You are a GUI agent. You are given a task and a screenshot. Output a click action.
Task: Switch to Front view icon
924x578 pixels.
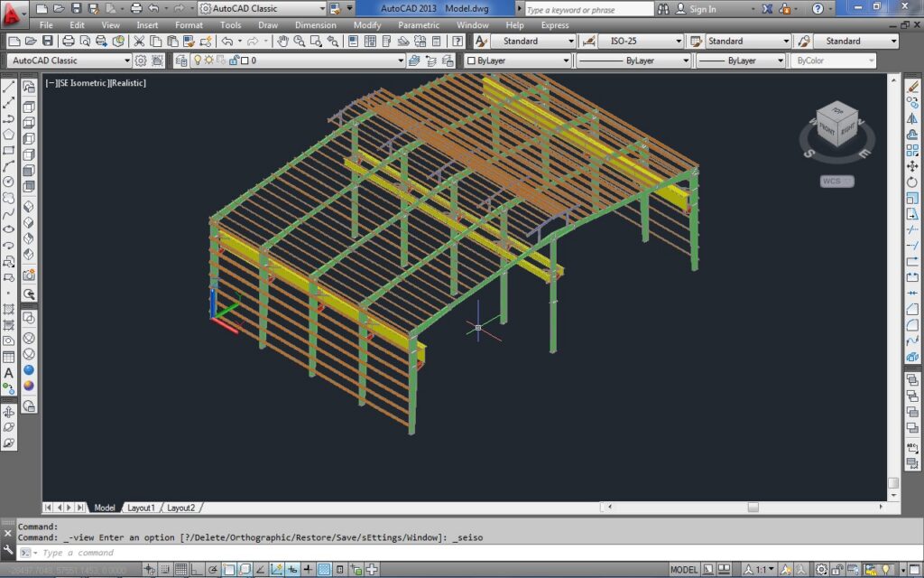[x=29, y=171]
